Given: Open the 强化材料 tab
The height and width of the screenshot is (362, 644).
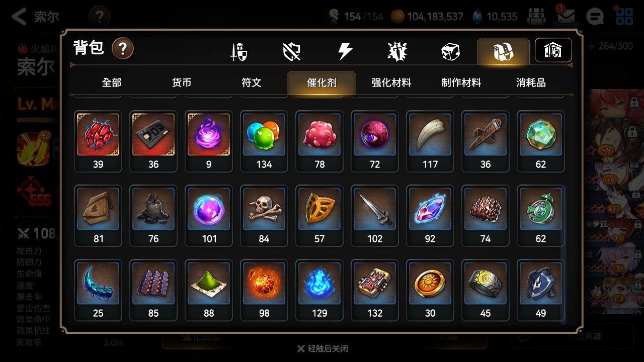Looking at the screenshot, I should [391, 82].
